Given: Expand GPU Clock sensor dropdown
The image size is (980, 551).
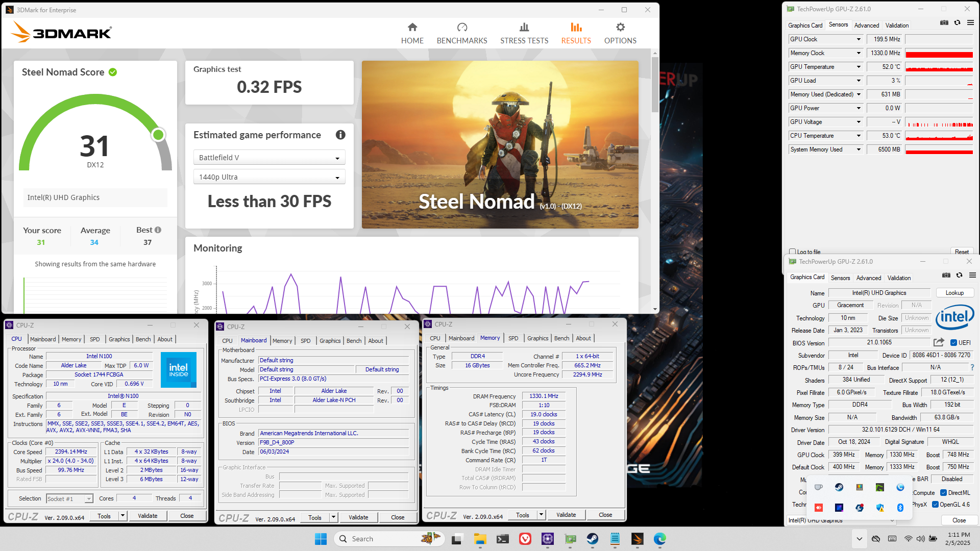Looking at the screenshot, I should (859, 39).
